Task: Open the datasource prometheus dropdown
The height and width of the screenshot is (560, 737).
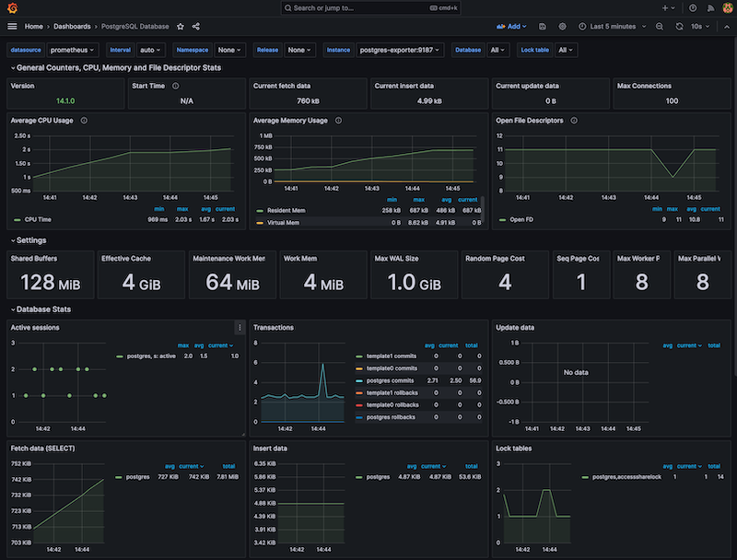Action: [x=72, y=50]
